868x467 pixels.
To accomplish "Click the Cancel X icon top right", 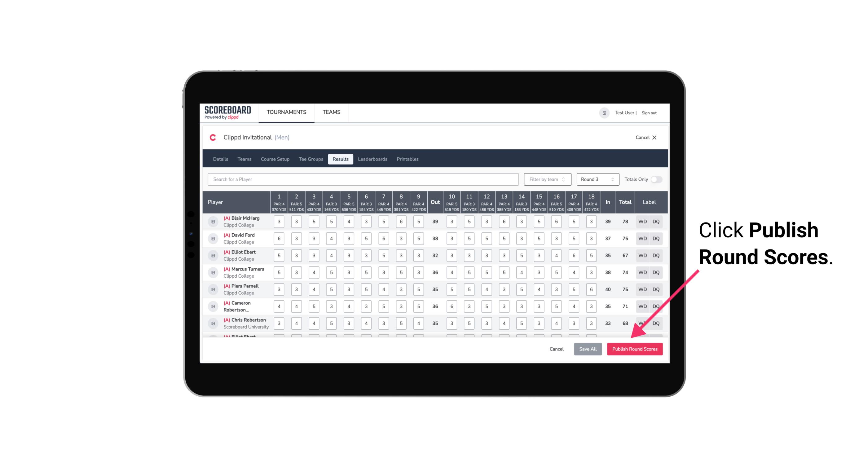I will coord(654,138).
